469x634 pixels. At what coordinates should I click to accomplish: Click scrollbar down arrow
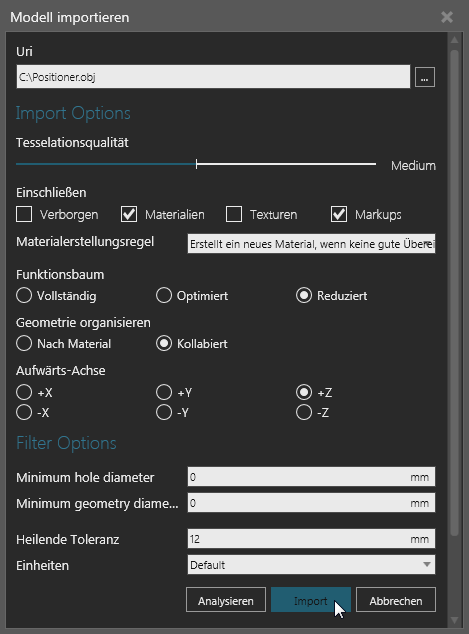tap(454, 620)
